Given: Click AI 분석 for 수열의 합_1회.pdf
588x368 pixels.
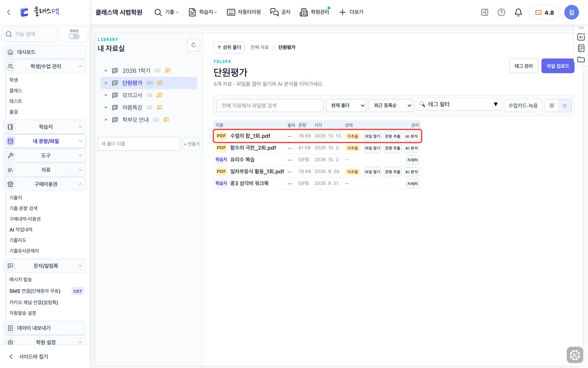Looking at the screenshot, I should [x=411, y=136].
